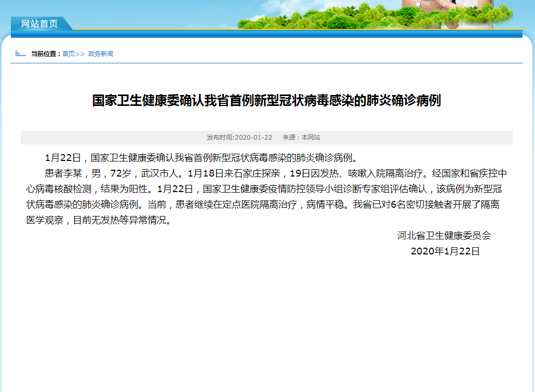Click the last line 医学观察，目前无发热等异常情况
Viewport: 535px width, 392px height.
coord(99,220)
